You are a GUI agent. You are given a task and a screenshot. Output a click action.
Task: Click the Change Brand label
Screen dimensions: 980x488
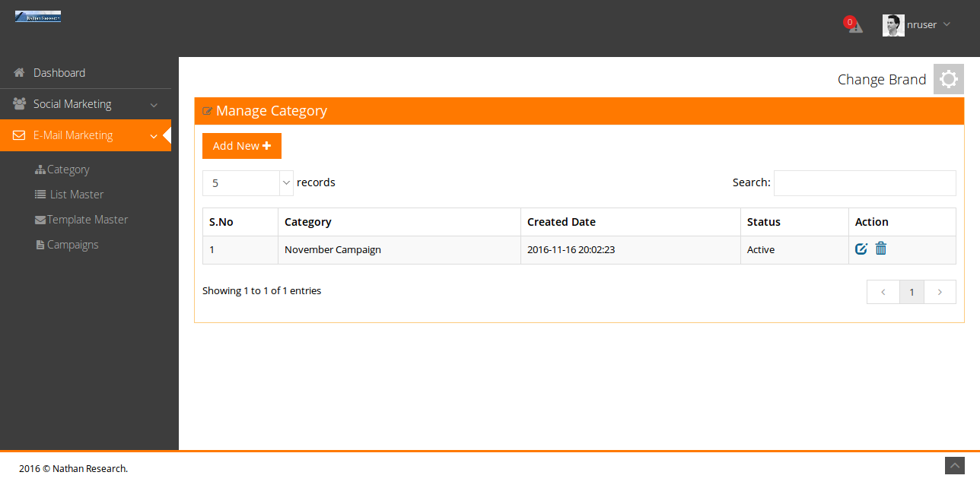pos(882,79)
